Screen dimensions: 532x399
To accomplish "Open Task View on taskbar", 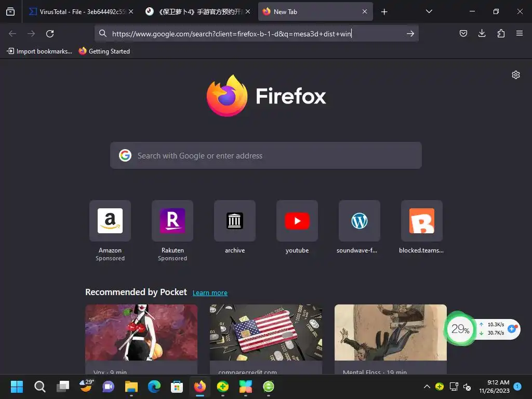I will tap(63, 387).
